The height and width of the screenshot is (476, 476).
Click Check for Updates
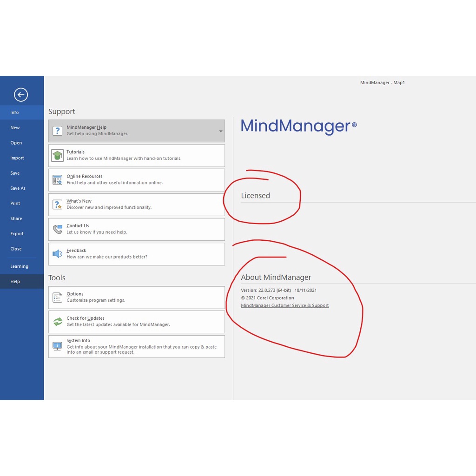point(137,322)
